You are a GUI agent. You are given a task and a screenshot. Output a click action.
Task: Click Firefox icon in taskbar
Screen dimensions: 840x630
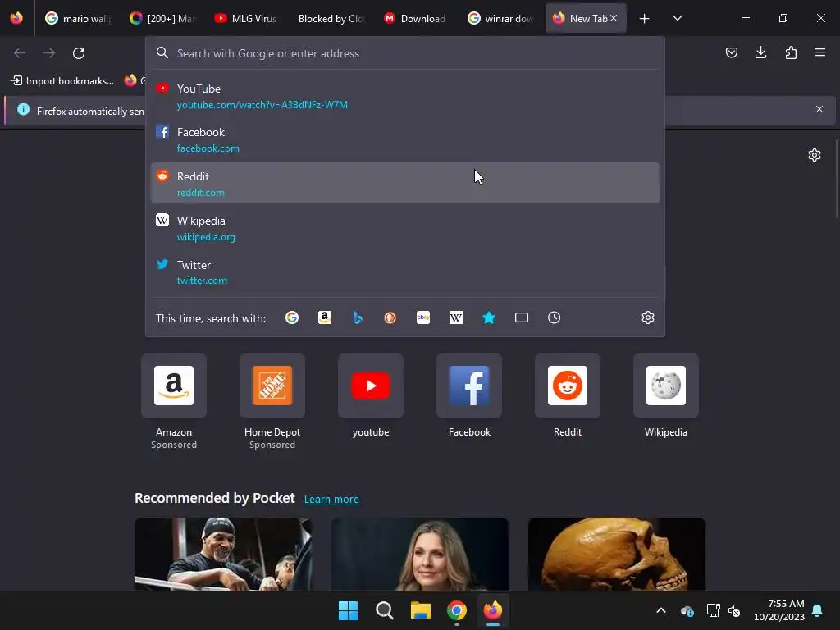[493, 610]
